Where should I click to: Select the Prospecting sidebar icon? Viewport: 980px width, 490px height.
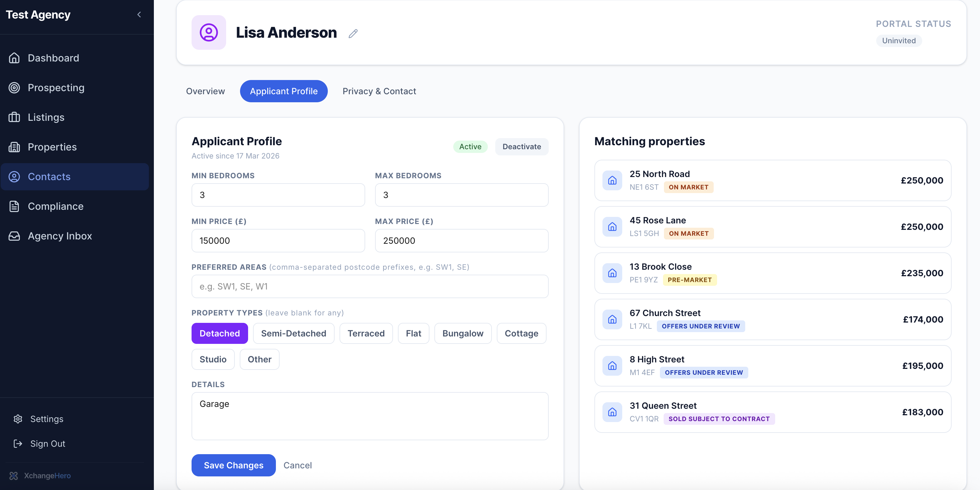point(14,87)
